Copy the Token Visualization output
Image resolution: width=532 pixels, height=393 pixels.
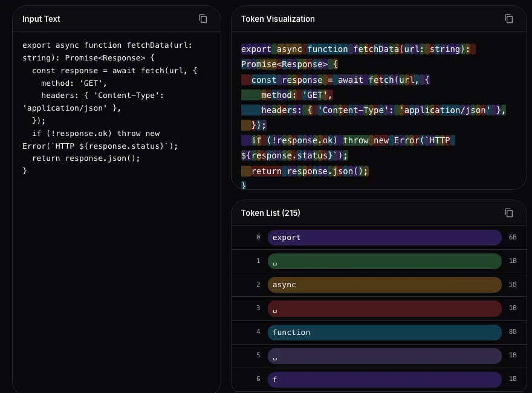click(x=508, y=19)
